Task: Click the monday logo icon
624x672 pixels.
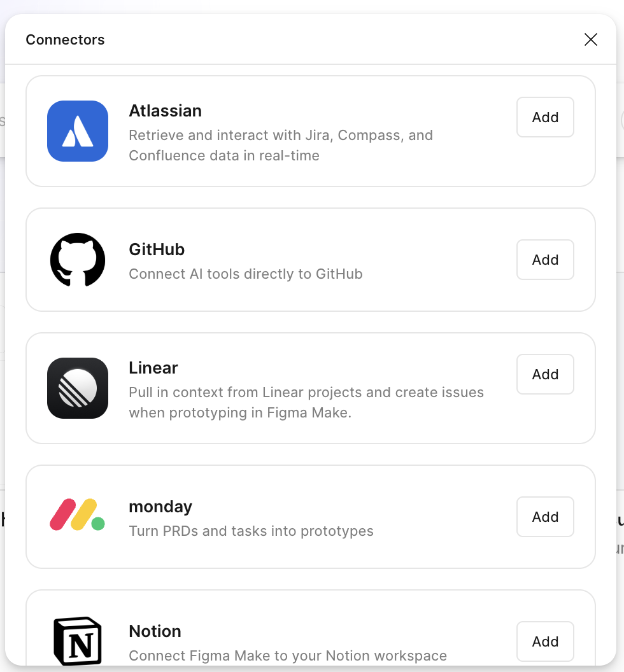Action: [78, 515]
